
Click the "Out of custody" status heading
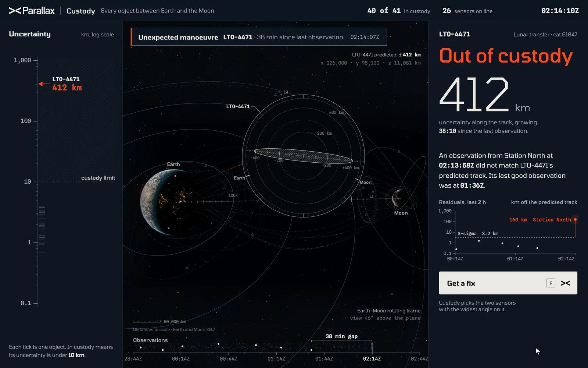506,56
